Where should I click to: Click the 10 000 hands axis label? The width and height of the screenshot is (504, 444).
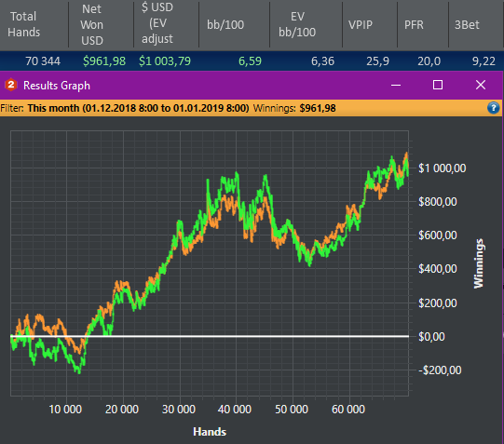coord(65,410)
